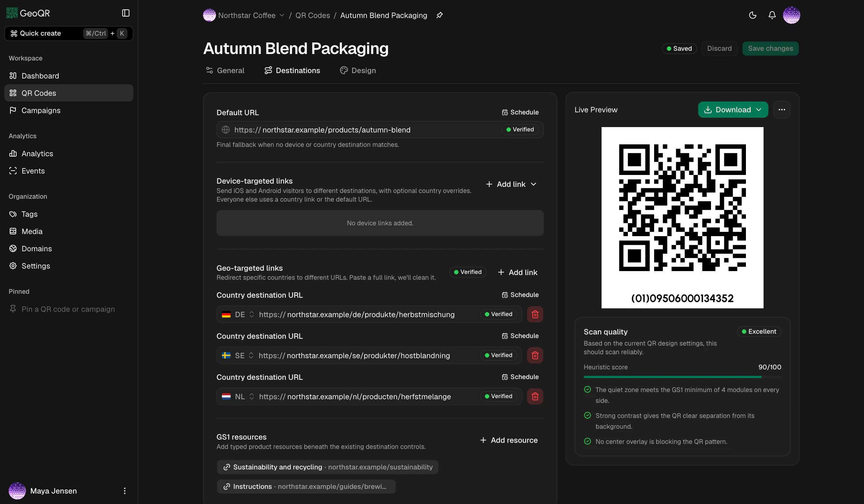The height and width of the screenshot is (504, 864).
Task: Open Tags in the sidebar
Action: tap(69, 214)
